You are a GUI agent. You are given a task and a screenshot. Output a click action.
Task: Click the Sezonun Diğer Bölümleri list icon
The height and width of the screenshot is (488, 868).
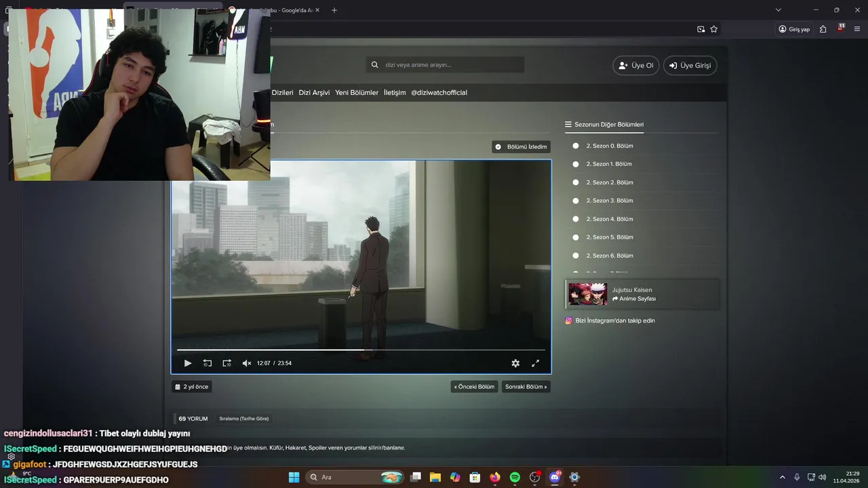tap(568, 125)
